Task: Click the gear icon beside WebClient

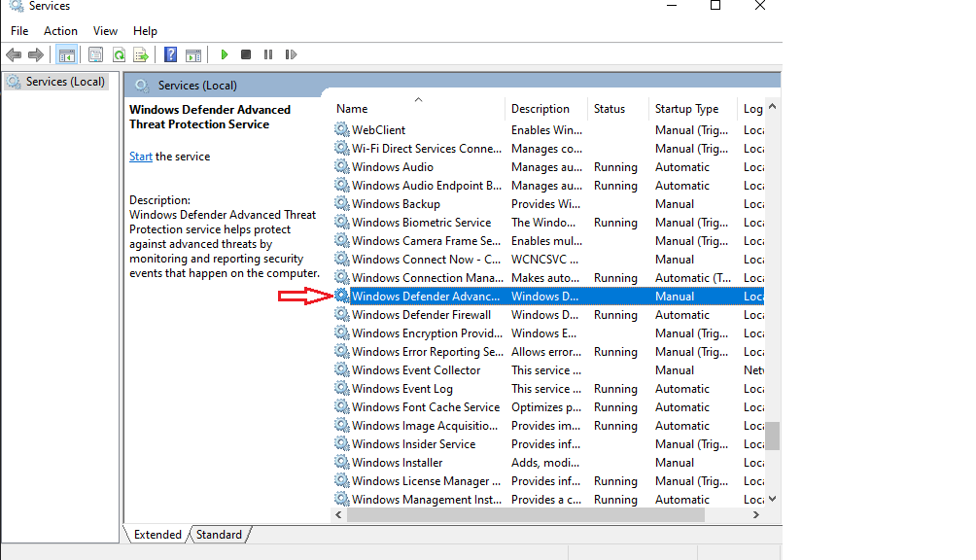Action: (342, 129)
